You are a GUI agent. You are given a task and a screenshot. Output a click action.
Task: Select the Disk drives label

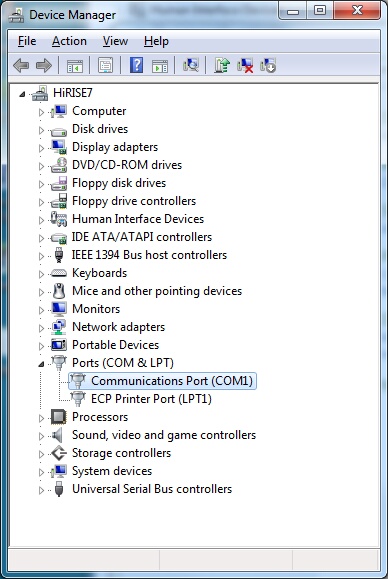point(100,129)
